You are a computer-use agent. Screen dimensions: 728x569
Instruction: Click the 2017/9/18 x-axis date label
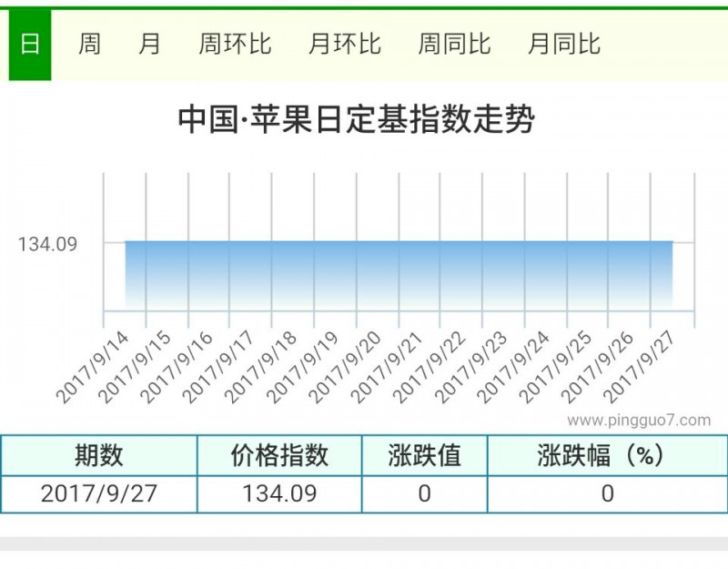[260, 367]
